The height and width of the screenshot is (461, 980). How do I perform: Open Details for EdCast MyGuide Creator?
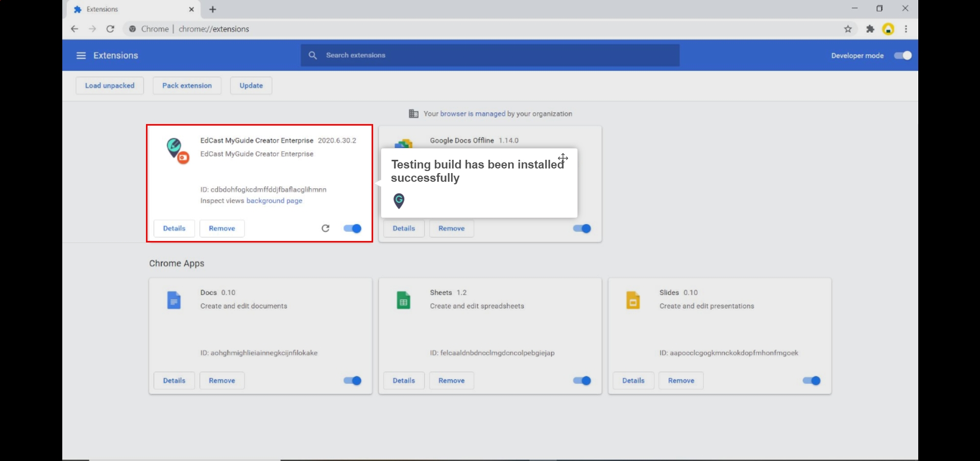174,228
